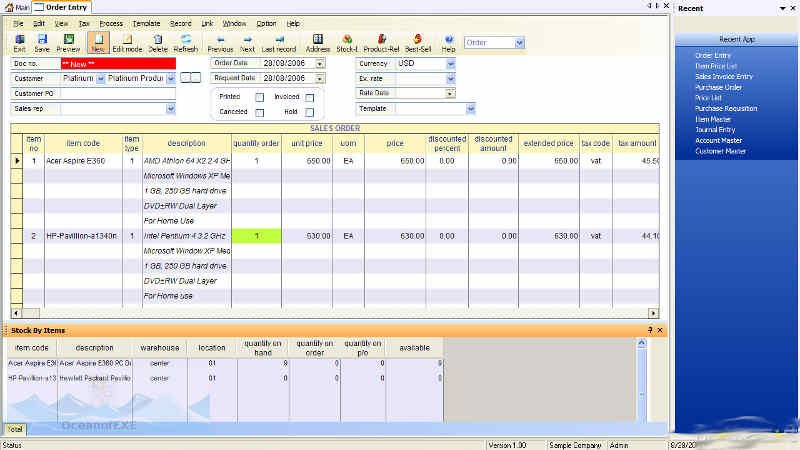Open Item Master in Recent App list

pos(713,119)
